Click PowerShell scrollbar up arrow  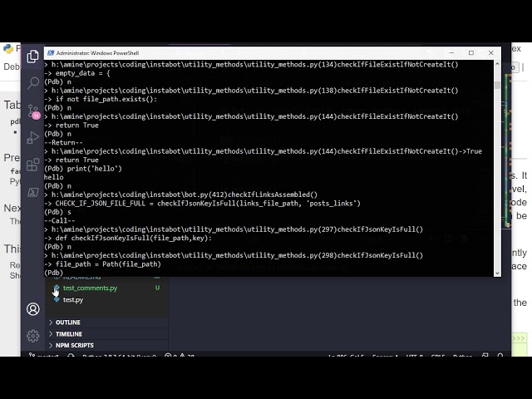coord(497,64)
